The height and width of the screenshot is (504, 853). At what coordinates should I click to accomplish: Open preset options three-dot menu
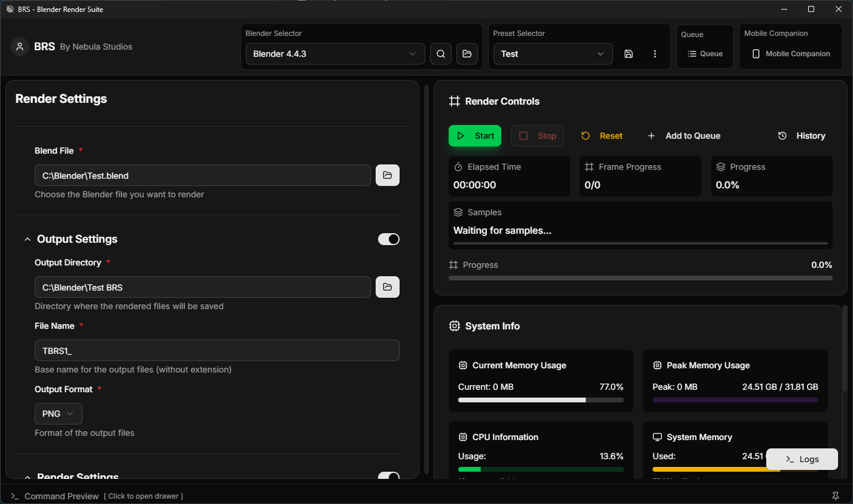[655, 54]
